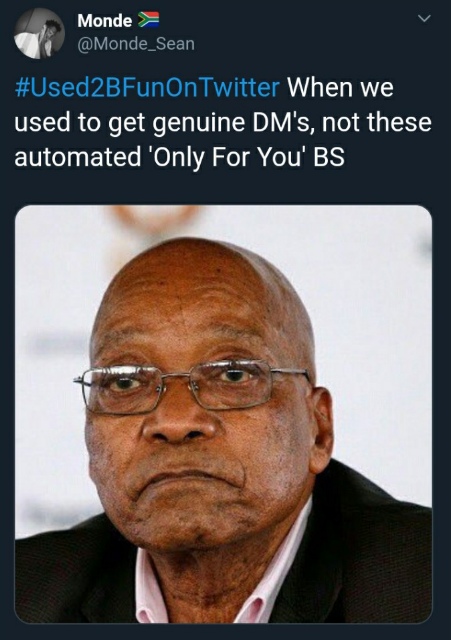
Task: Select the tweet text 'When we'
Action: [x=340, y=87]
